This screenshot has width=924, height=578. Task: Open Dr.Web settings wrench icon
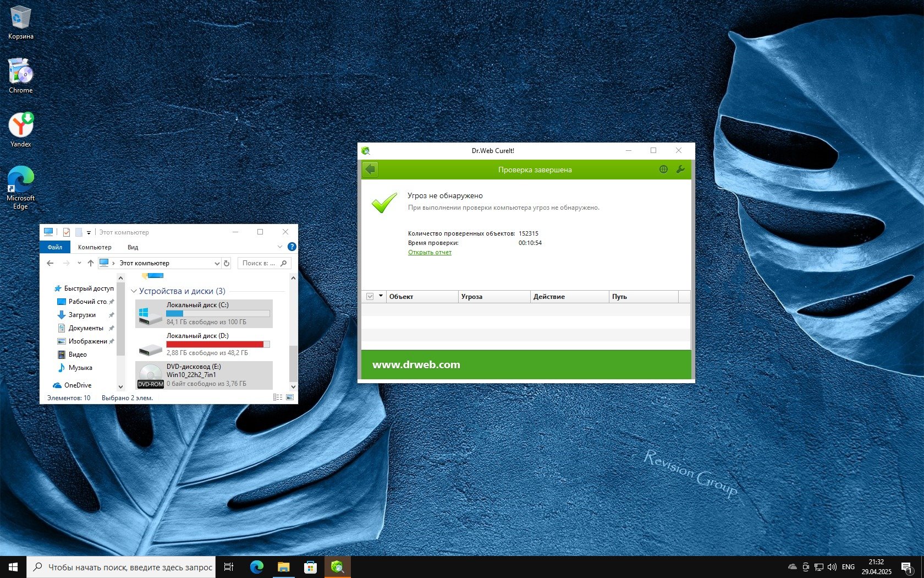click(x=680, y=170)
